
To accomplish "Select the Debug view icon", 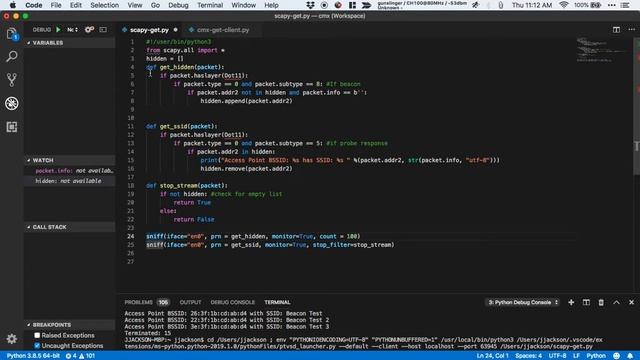I will tap(11, 103).
